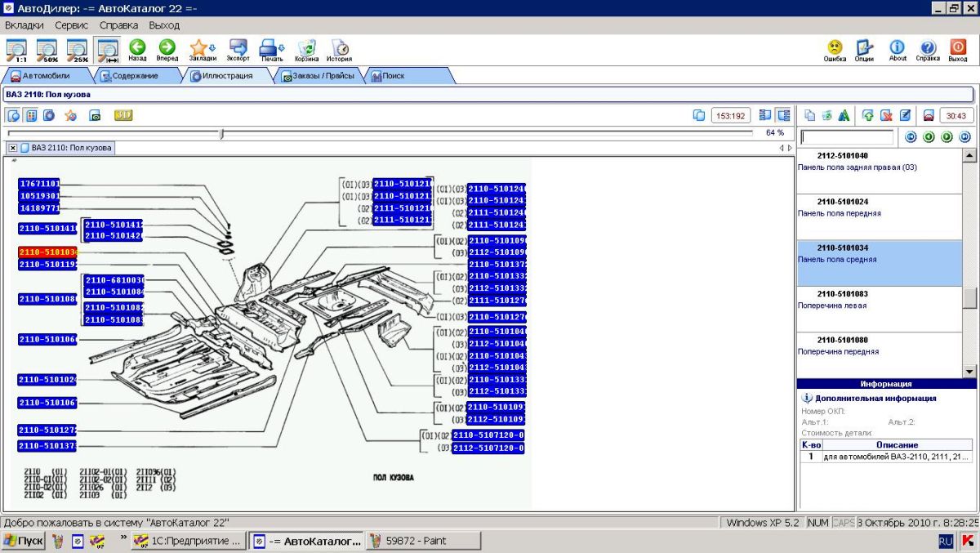Open Печать print dropdown

271,50
